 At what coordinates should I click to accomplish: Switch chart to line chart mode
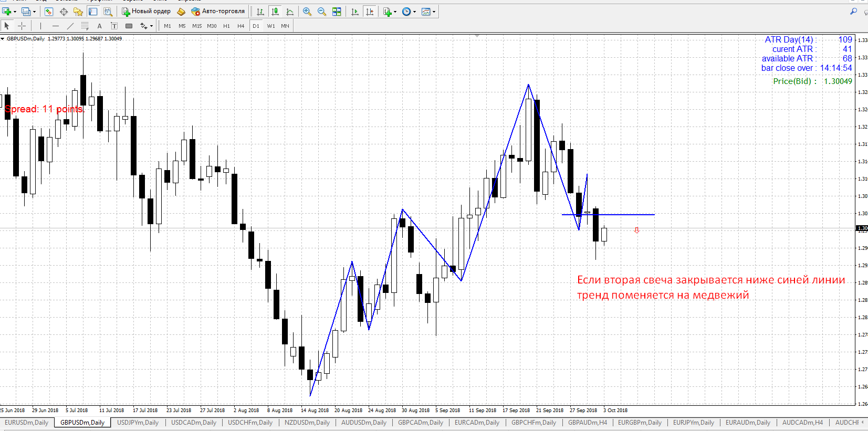coord(289,11)
